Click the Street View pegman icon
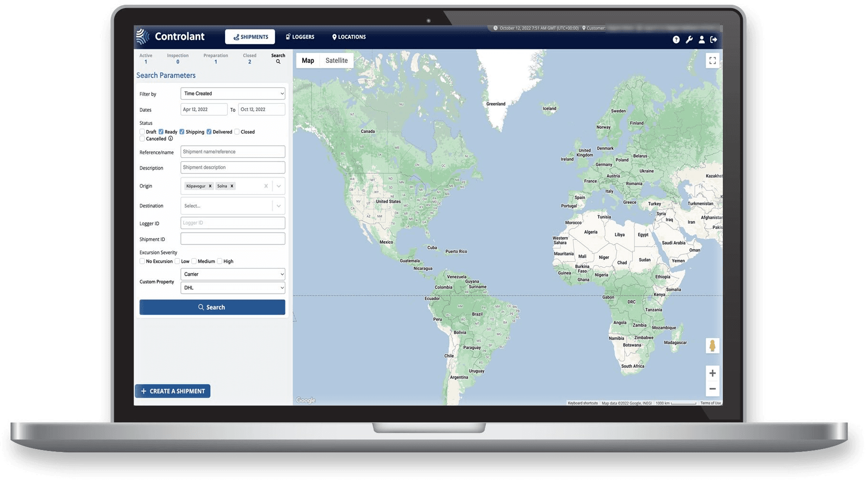Viewport: 868px width, 480px height. [x=712, y=346]
